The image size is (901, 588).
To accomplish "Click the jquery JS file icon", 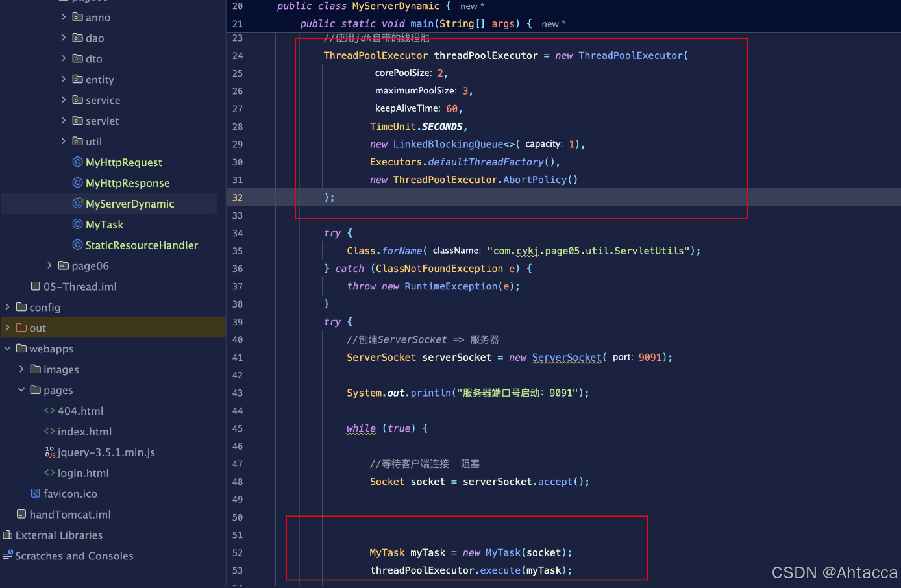I will point(50,452).
